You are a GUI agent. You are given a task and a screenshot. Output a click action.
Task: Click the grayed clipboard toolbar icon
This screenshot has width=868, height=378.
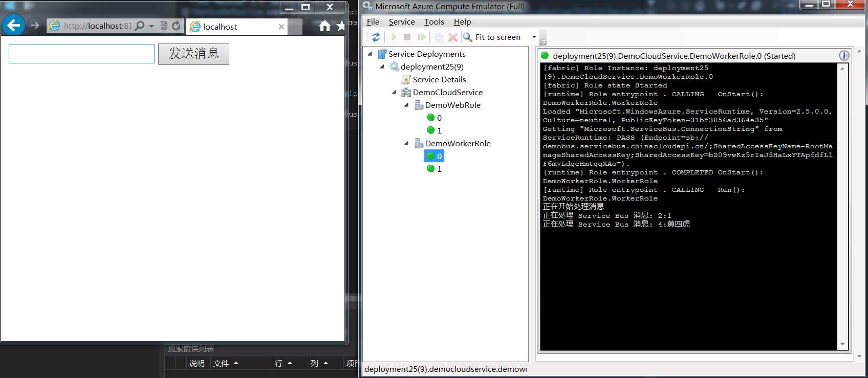pos(439,37)
